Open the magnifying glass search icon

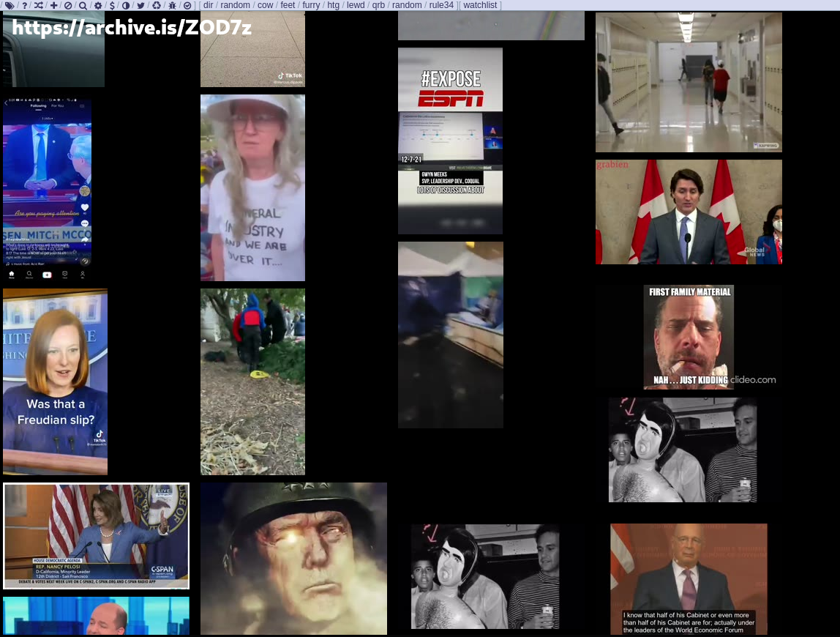(83, 5)
